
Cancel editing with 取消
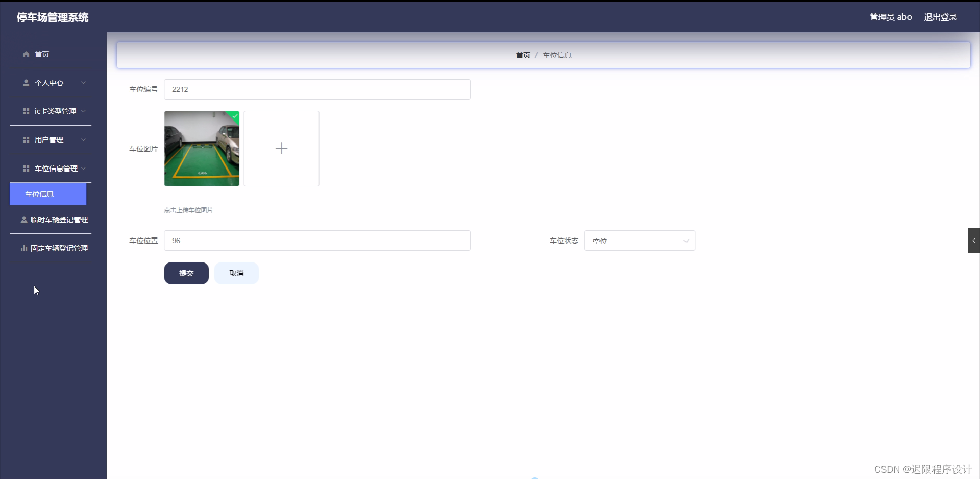point(236,273)
